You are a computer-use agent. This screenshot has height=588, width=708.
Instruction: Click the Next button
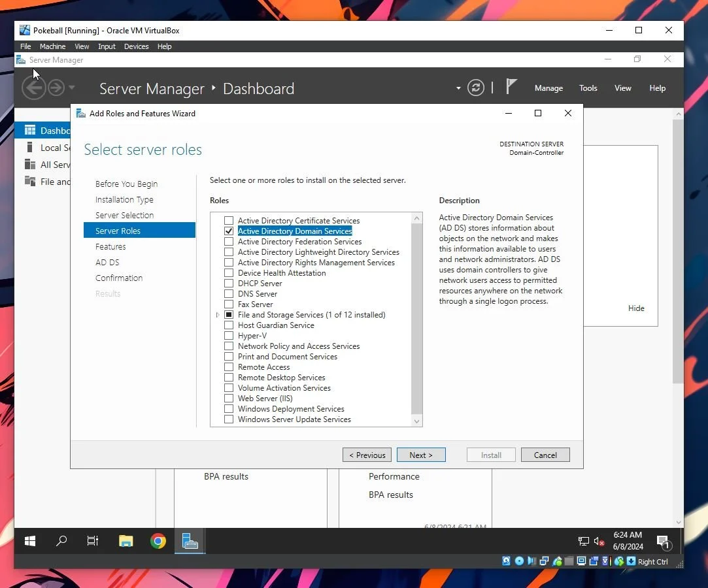(421, 455)
